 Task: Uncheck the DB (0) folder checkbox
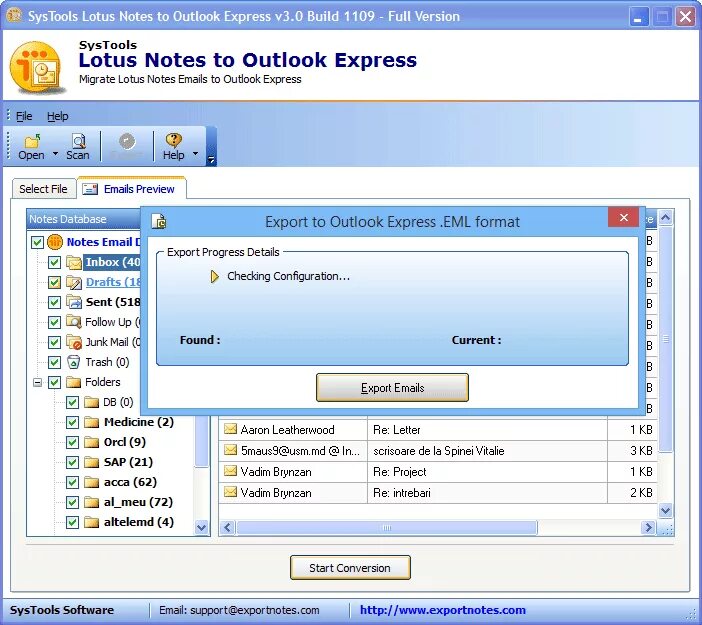[73, 402]
